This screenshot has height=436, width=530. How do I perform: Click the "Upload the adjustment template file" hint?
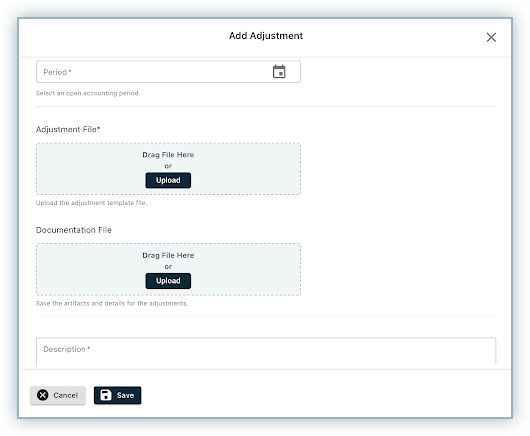[x=92, y=203]
